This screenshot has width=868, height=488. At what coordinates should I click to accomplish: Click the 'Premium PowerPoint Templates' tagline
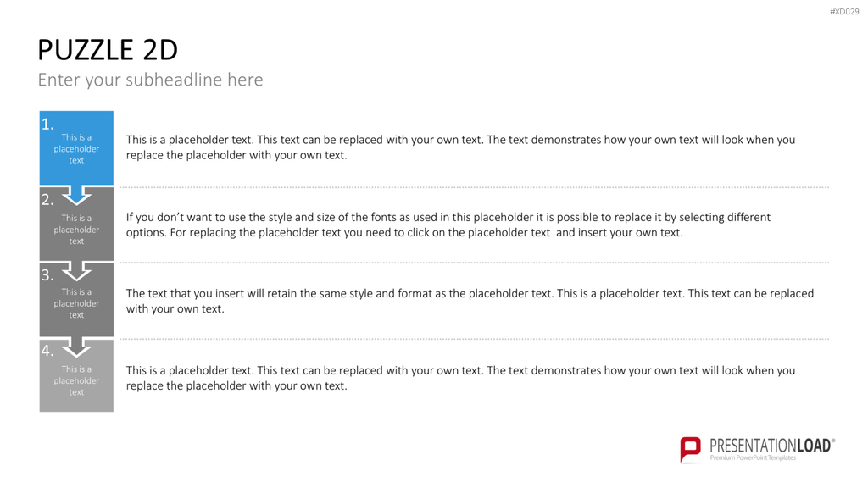point(753,457)
